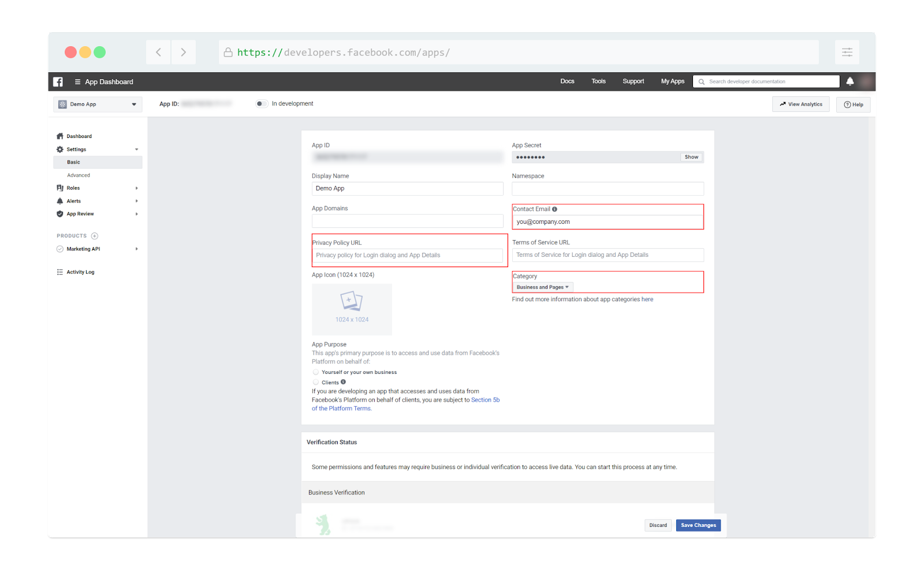Click the Display Name input field
This screenshot has width=924, height=569.
(407, 189)
